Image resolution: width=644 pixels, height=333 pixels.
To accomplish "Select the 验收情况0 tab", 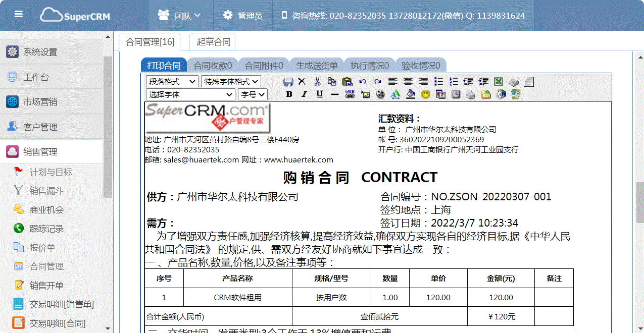I will click(x=421, y=65).
